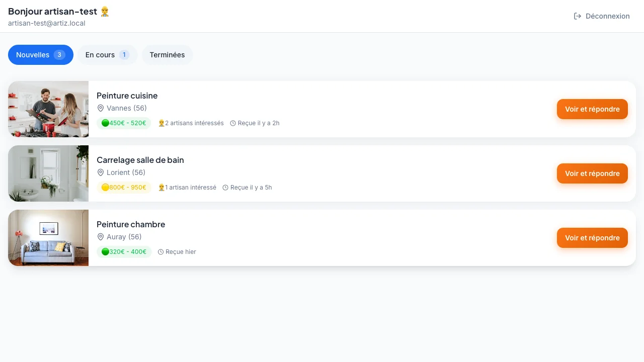Screen dimensions: 644x362
Task: Open the Déconnexion link
Action: pos(607,16)
